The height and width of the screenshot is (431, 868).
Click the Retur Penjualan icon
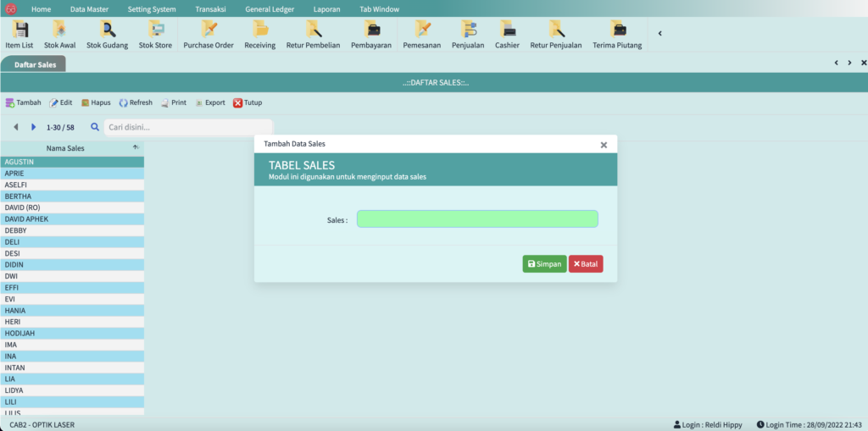[555, 35]
